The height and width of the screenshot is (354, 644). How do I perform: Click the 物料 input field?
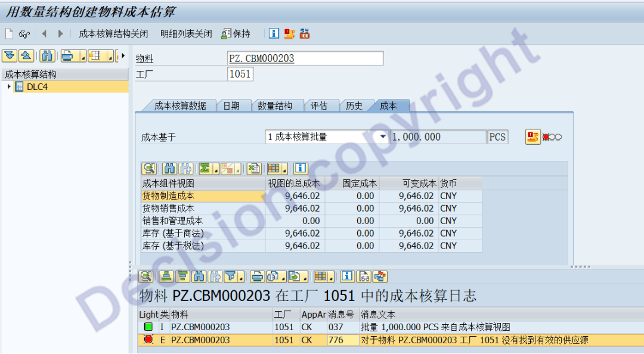coord(305,58)
